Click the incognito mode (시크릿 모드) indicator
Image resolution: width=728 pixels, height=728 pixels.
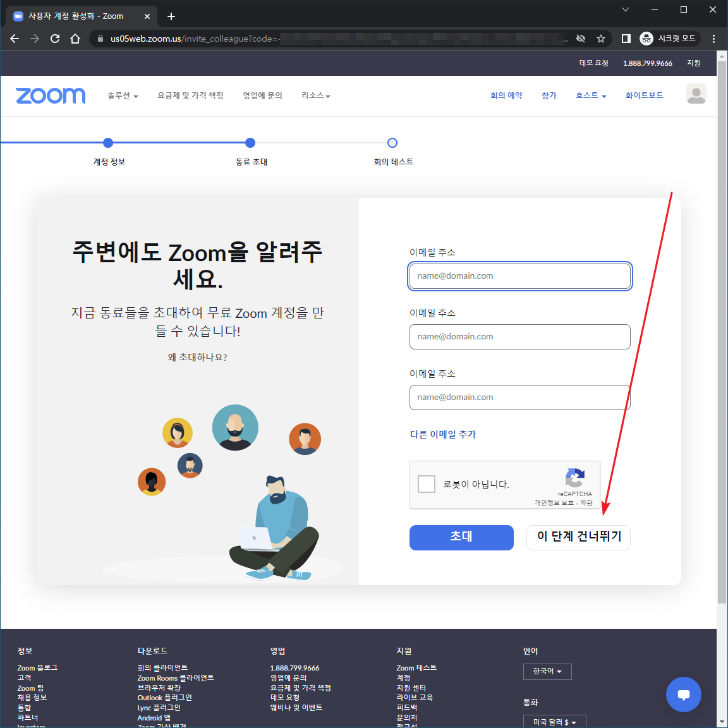(x=669, y=39)
